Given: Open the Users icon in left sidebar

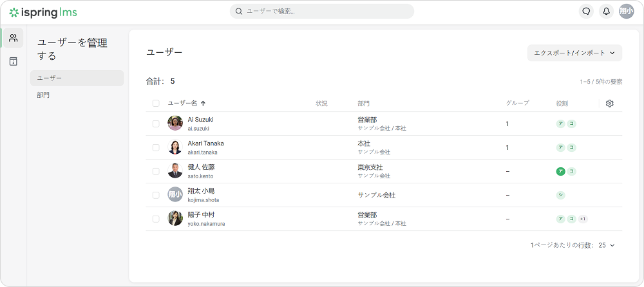Looking at the screenshot, I should pos(13,38).
